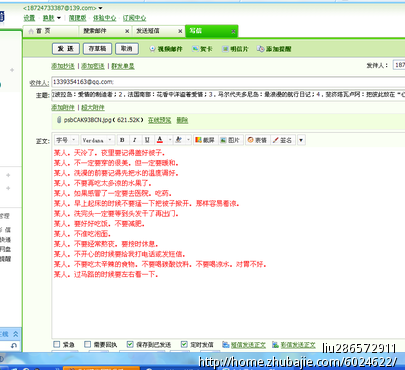Open the 明信片 postcard option
Screen dimensions: 405x370
235,49
